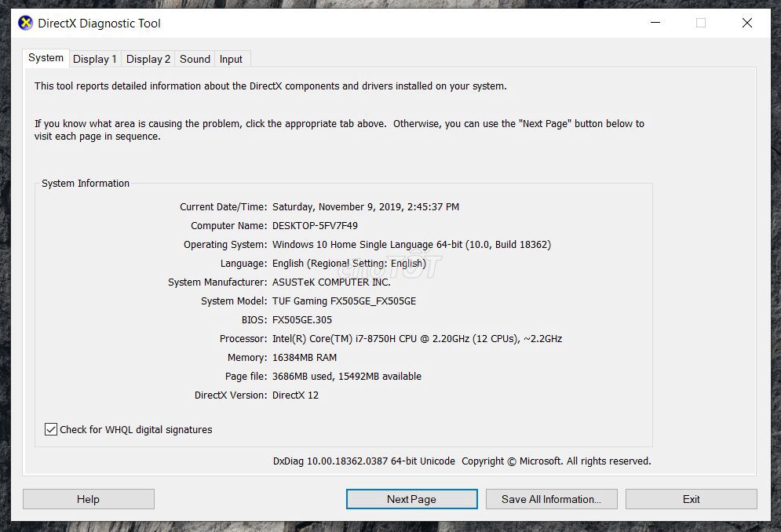Click the Language label
The height and width of the screenshot is (532, 781).
click(244, 264)
